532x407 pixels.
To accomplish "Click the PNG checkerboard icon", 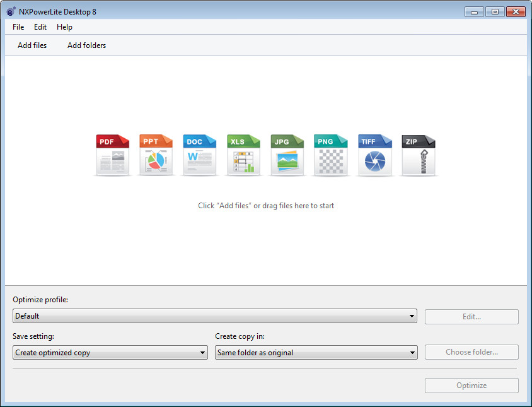I will [x=331, y=155].
